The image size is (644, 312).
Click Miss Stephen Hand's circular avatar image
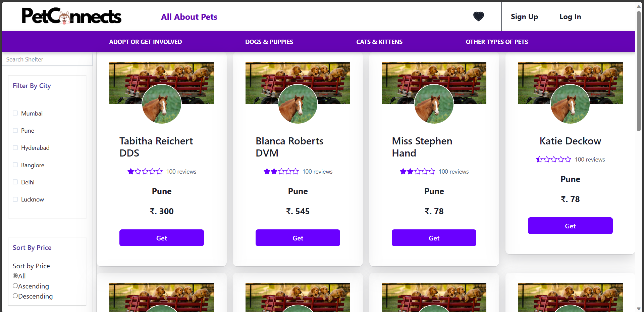(x=434, y=104)
